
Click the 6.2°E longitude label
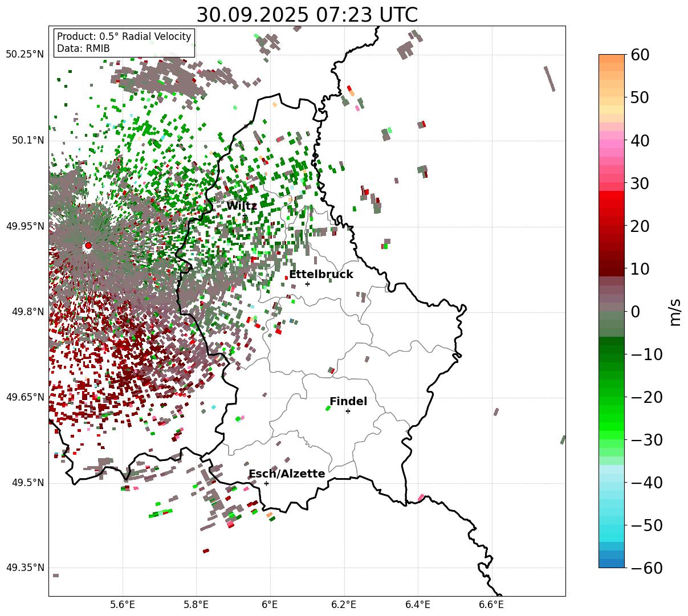point(344,605)
